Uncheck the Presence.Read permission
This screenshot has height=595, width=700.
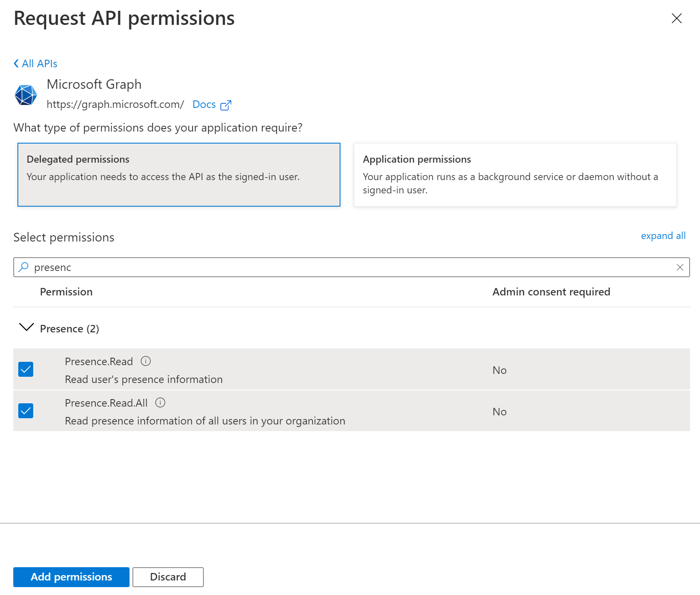tap(26, 369)
